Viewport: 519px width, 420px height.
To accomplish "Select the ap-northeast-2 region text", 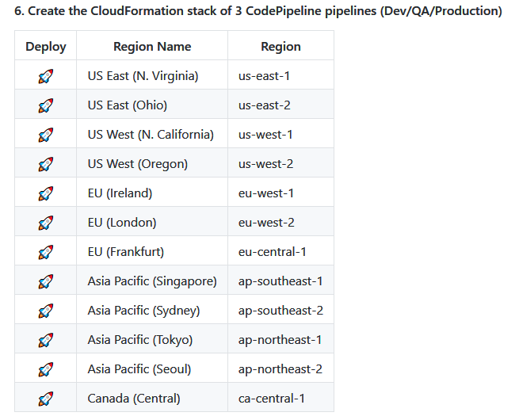I will point(280,369).
